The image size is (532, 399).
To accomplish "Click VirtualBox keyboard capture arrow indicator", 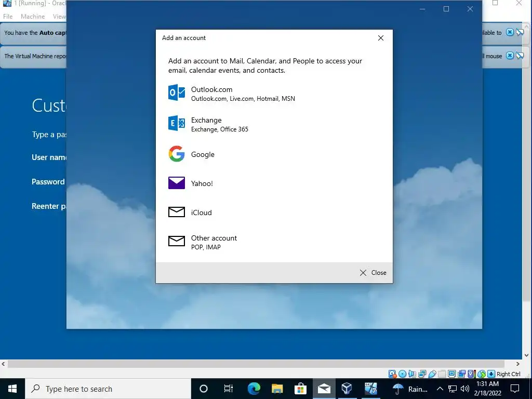I will pyautogui.click(x=491, y=374).
